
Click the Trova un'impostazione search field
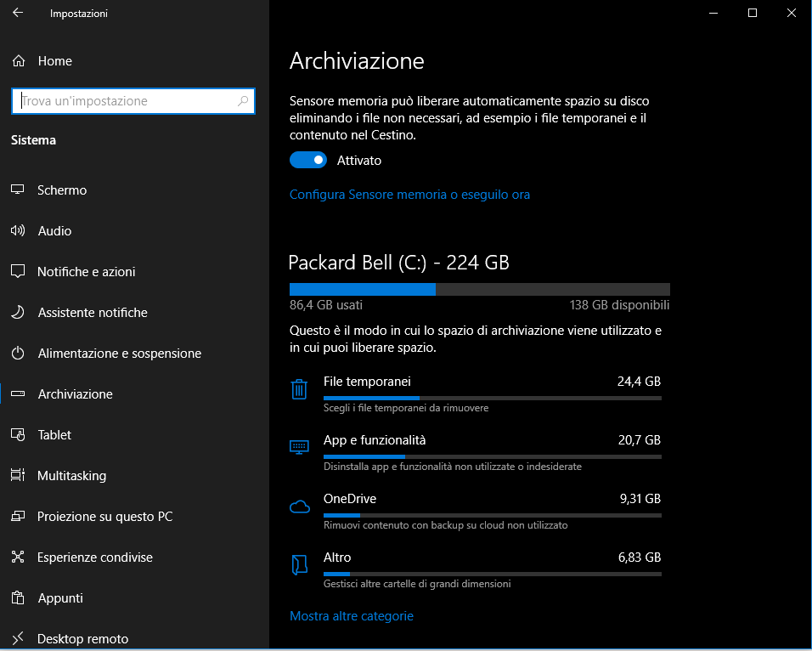tap(127, 101)
